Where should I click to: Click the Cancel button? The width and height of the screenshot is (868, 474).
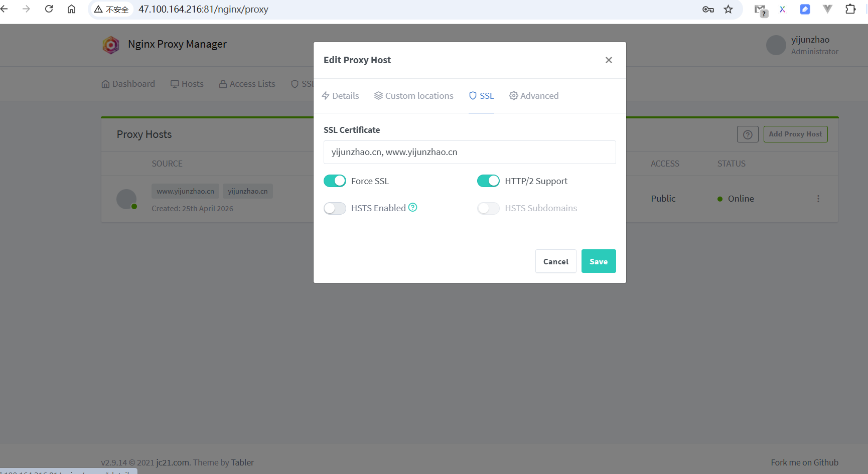tap(555, 261)
